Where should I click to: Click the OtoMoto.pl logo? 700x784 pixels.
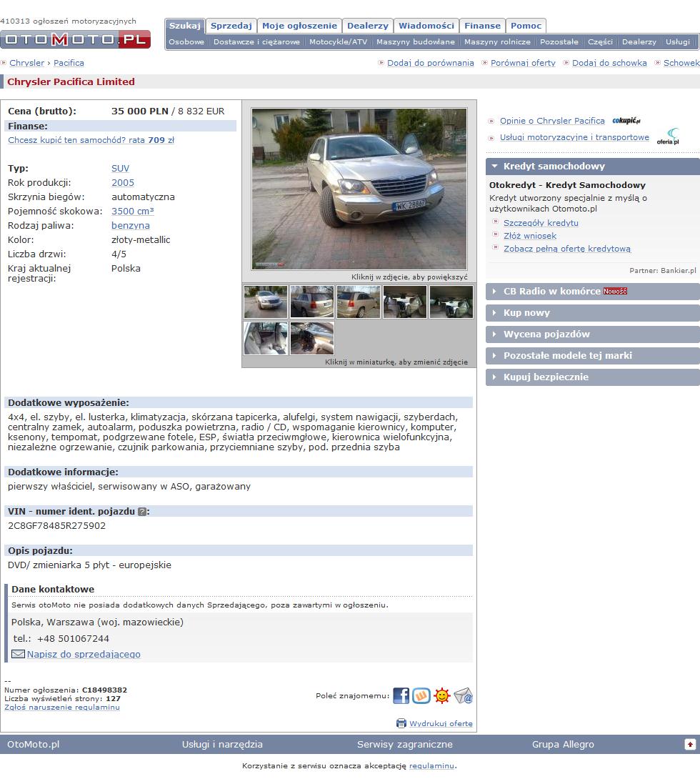76,39
